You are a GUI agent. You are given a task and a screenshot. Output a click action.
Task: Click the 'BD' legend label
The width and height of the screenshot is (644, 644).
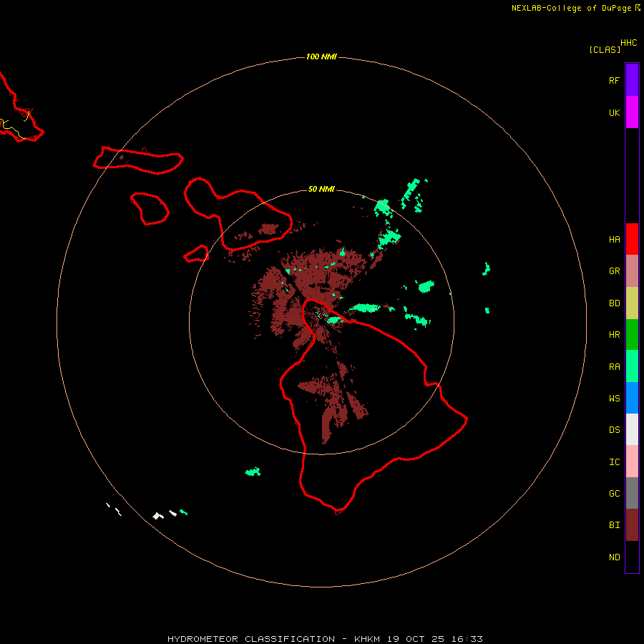tap(614, 303)
